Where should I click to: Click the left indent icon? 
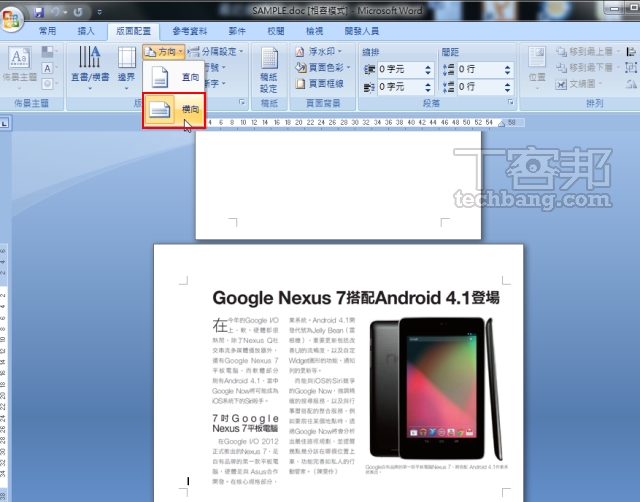click(369, 69)
